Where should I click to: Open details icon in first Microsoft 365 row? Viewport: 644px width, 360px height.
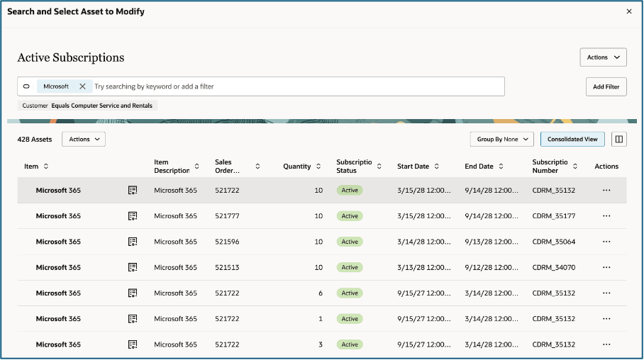click(x=132, y=190)
